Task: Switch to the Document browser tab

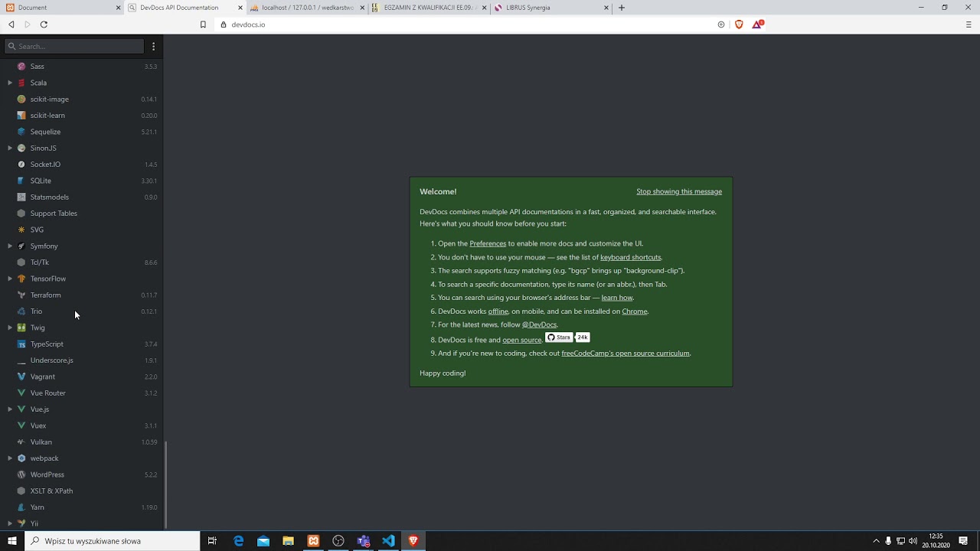Action: (61, 8)
